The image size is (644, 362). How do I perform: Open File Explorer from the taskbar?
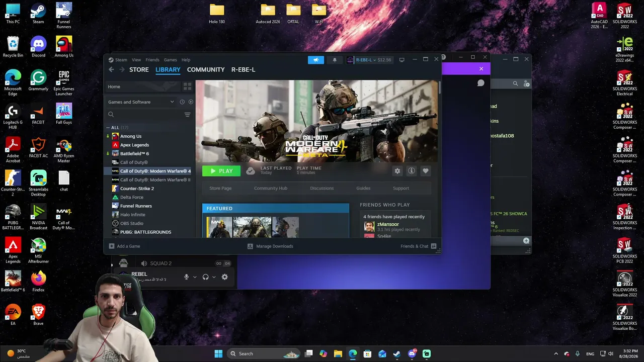tap(338, 353)
